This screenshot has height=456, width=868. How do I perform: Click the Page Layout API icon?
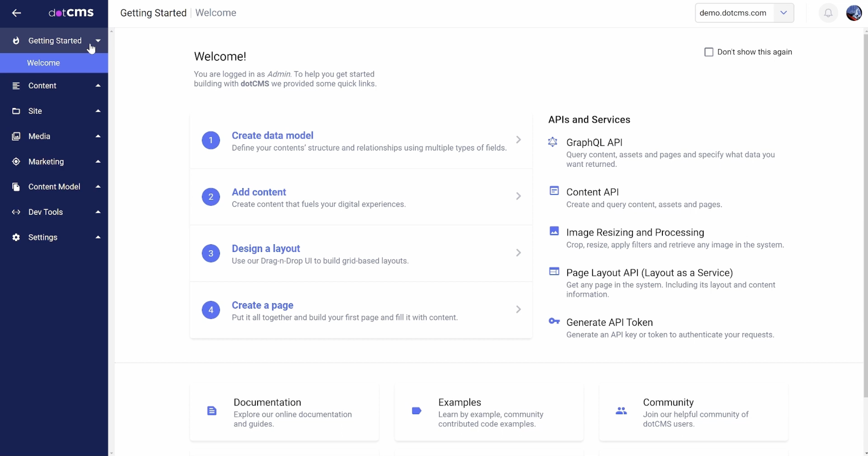tap(554, 271)
